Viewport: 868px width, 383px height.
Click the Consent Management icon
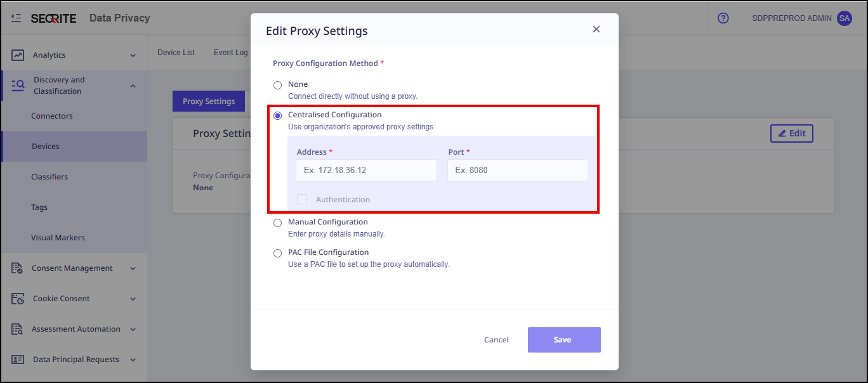tap(18, 268)
